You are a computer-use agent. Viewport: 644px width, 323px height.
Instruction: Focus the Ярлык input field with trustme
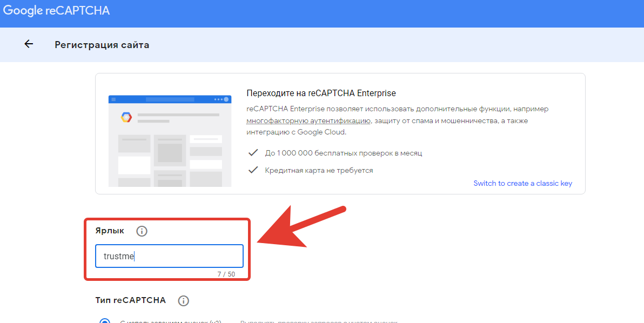[x=169, y=256]
